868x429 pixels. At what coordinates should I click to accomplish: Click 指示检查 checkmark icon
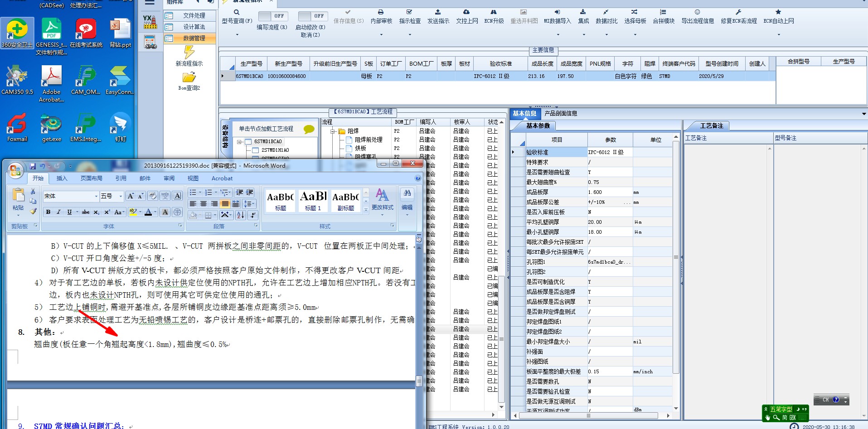(409, 12)
